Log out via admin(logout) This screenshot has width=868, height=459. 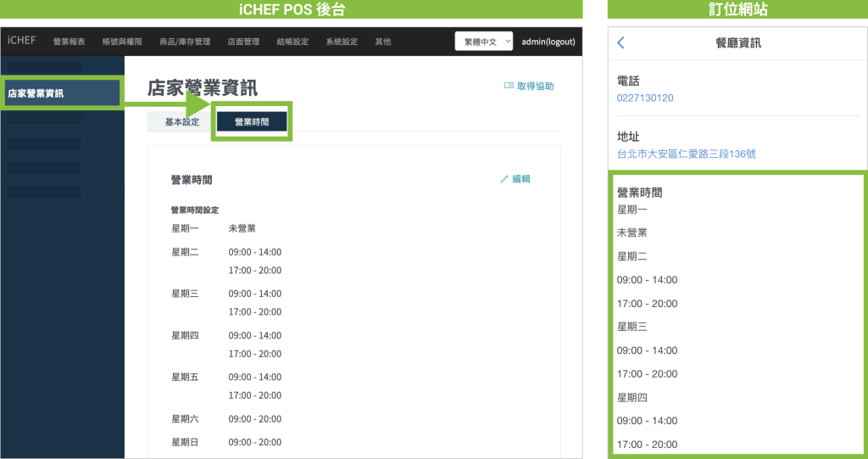[548, 42]
